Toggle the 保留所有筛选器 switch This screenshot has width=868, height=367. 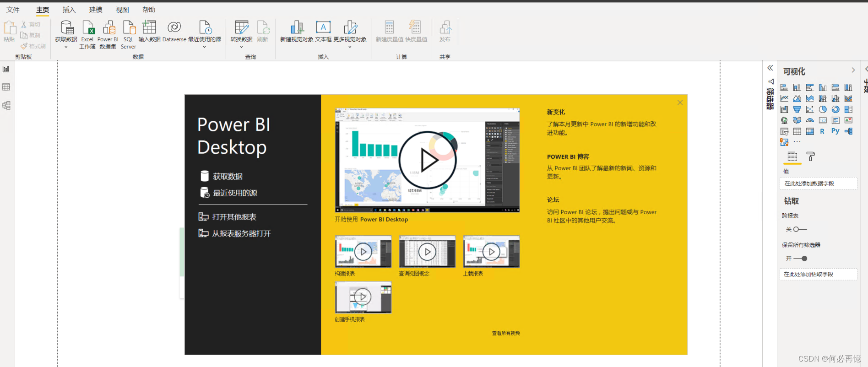[800, 259]
